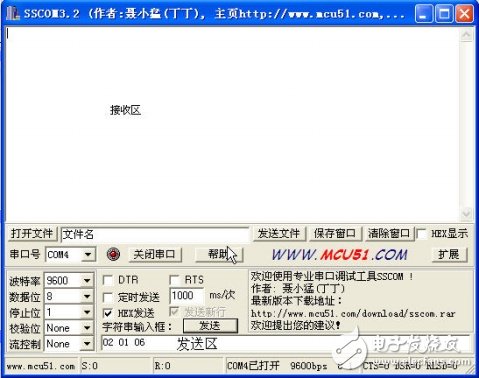Uncheck the HEX发送 checkbox

(108, 313)
